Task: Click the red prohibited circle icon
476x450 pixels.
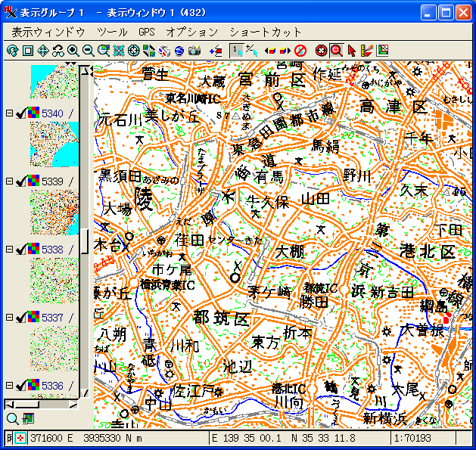Action: 300,51
